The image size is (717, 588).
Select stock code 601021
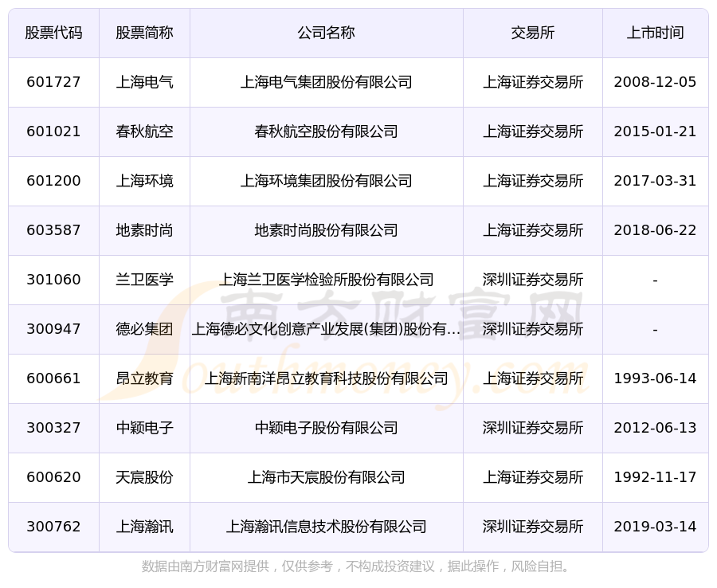pos(53,131)
